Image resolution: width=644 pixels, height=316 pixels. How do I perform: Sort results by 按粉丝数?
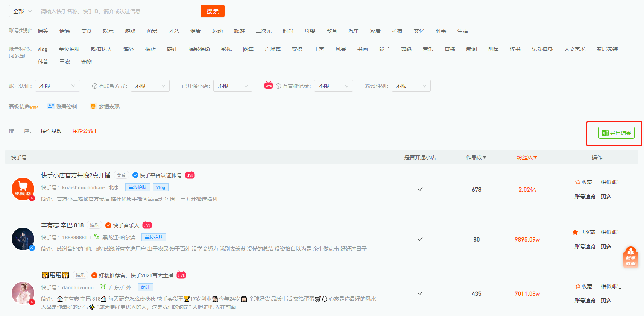coord(84,131)
